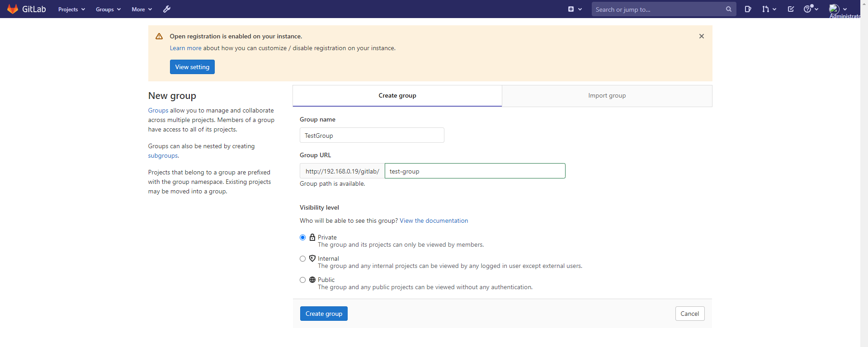The width and height of the screenshot is (868, 347).
Task: Focus the Group URL path field
Action: click(x=475, y=171)
